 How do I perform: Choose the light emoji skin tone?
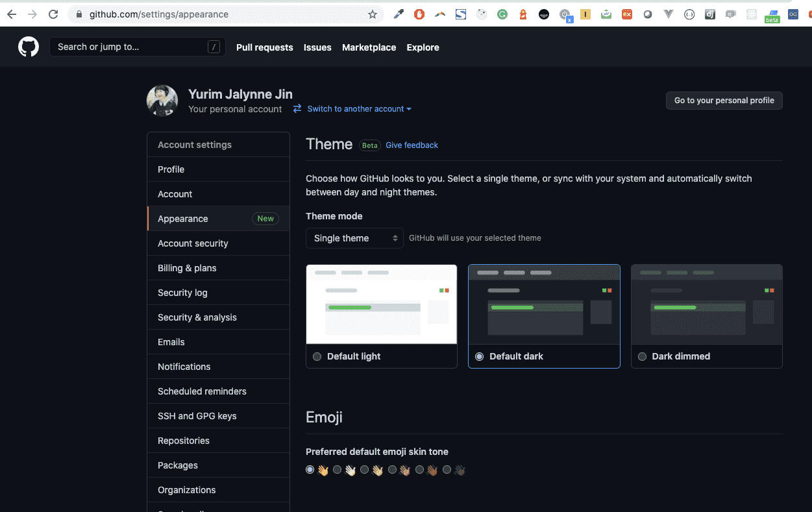338,470
